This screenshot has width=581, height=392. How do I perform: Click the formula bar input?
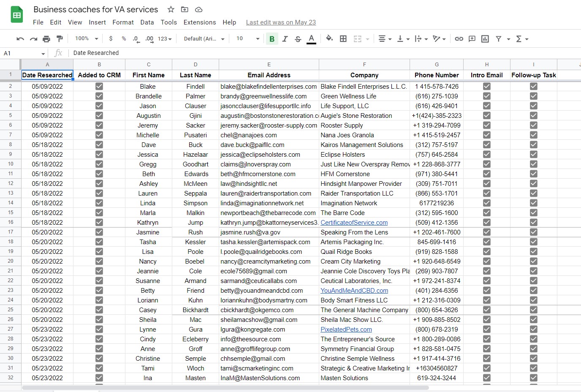[x=325, y=53]
